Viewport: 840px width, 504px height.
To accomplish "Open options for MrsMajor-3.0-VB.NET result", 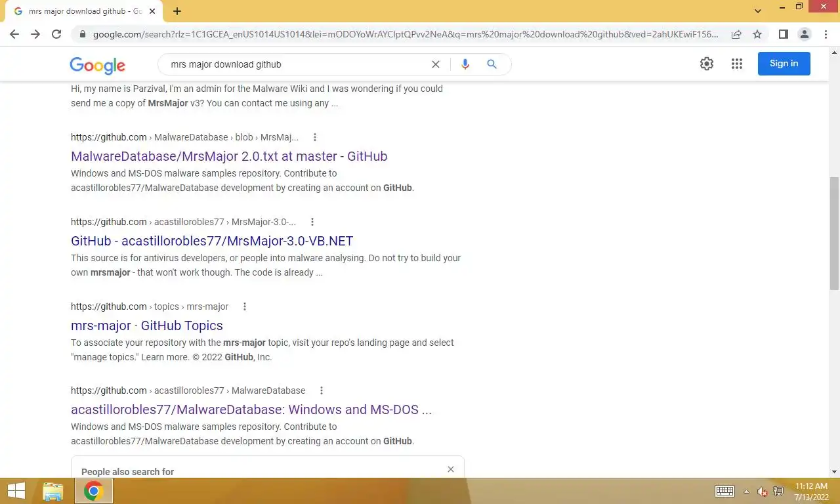I will click(x=312, y=222).
